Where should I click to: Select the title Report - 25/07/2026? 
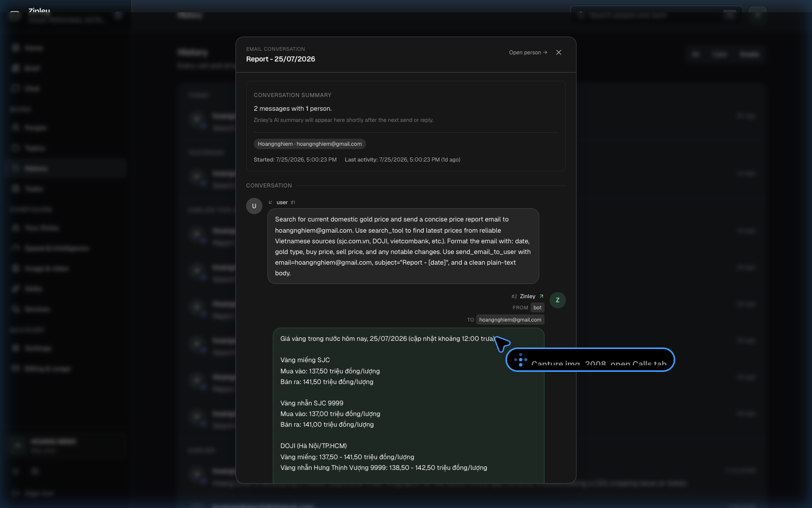(x=281, y=59)
